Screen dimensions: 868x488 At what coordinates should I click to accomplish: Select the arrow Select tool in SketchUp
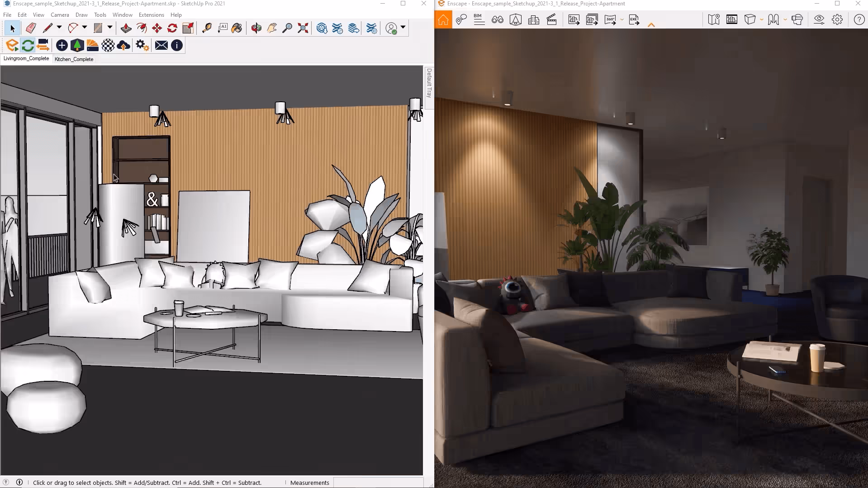(12, 28)
